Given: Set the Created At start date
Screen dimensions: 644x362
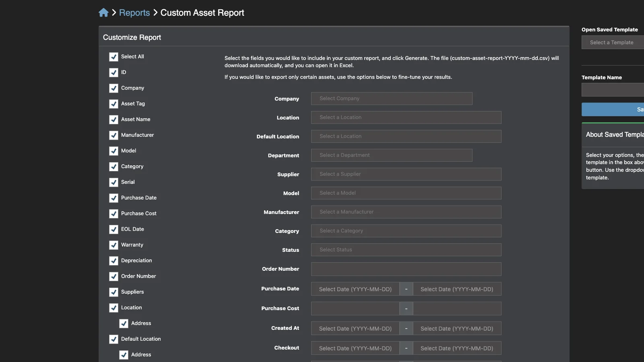Looking at the screenshot, I should tap(355, 328).
